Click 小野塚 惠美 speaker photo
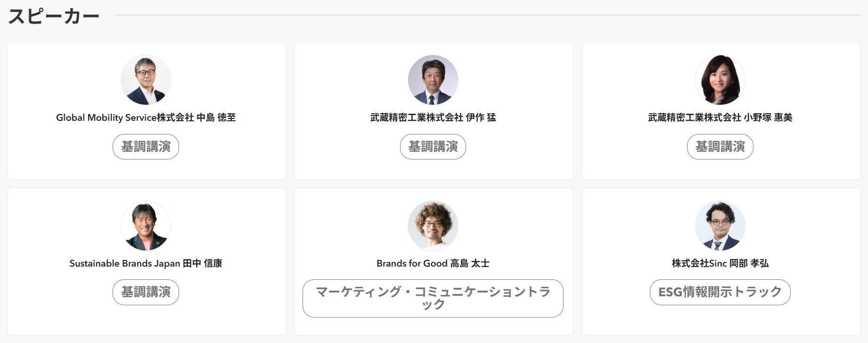 (x=720, y=80)
